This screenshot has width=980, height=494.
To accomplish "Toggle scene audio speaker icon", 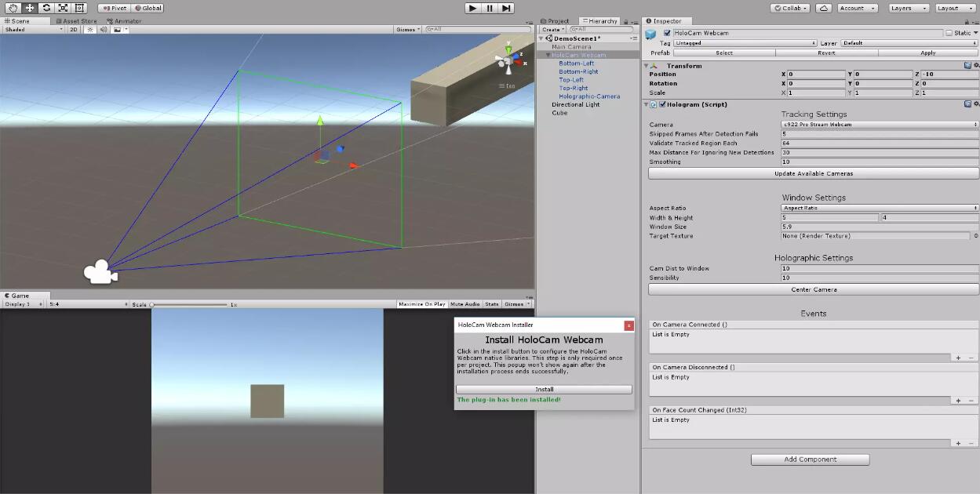I will coord(104,29).
